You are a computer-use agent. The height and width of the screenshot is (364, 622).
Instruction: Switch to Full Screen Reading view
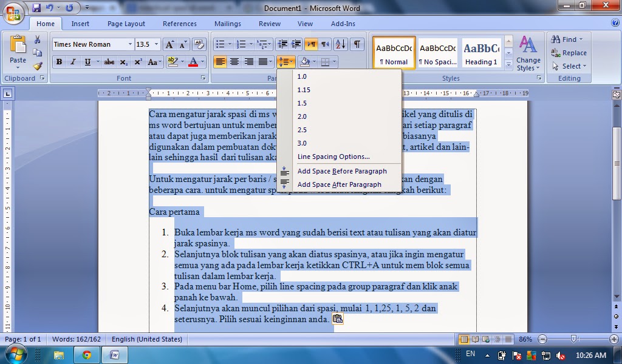(x=475, y=339)
